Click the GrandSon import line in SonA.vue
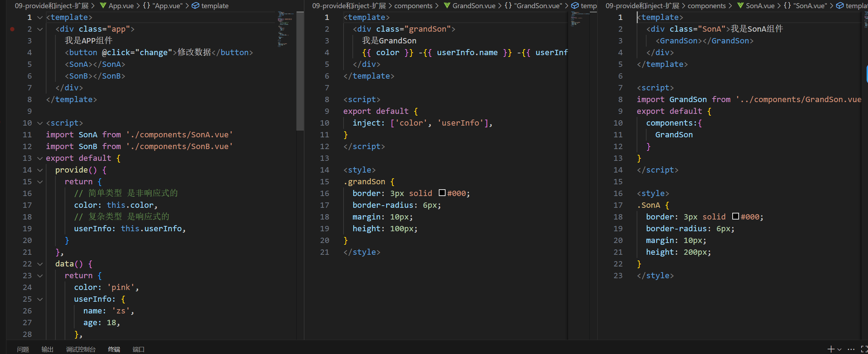The image size is (868, 354). click(749, 100)
